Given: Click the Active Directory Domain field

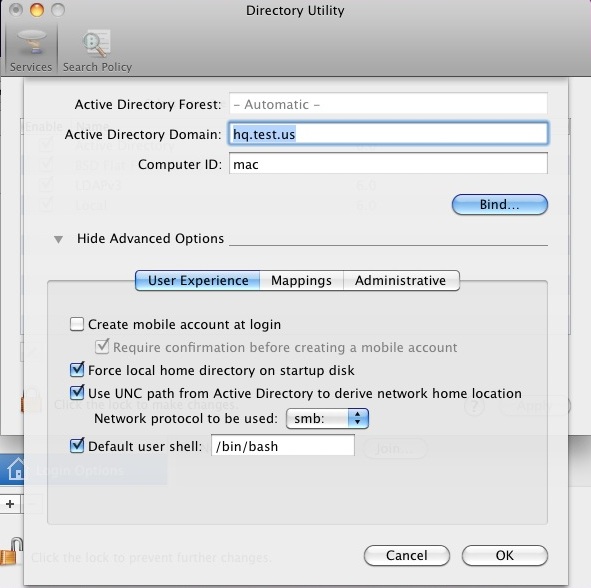Looking at the screenshot, I should (x=388, y=133).
